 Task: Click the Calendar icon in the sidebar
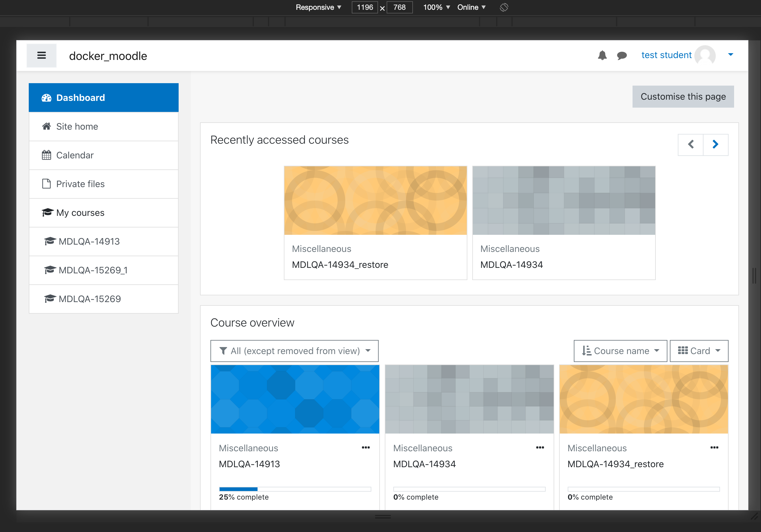click(46, 155)
